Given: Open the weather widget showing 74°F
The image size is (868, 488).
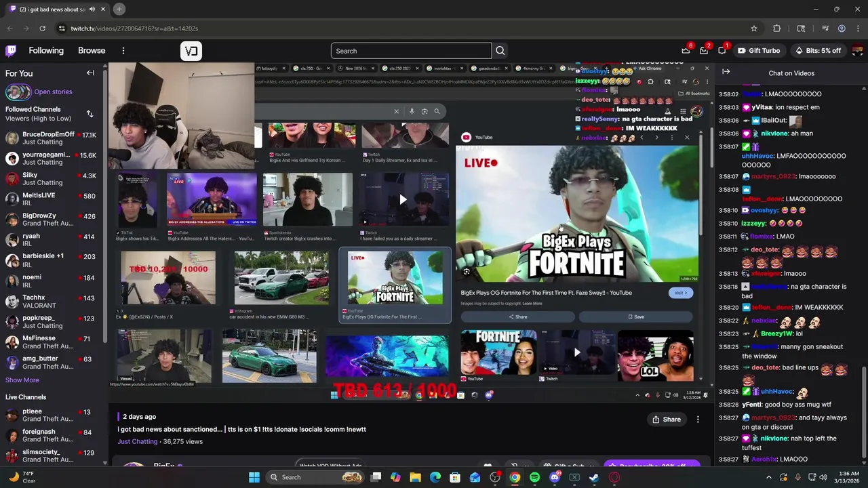Looking at the screenshot, I should pyautogui.click(x=21, y=477).
